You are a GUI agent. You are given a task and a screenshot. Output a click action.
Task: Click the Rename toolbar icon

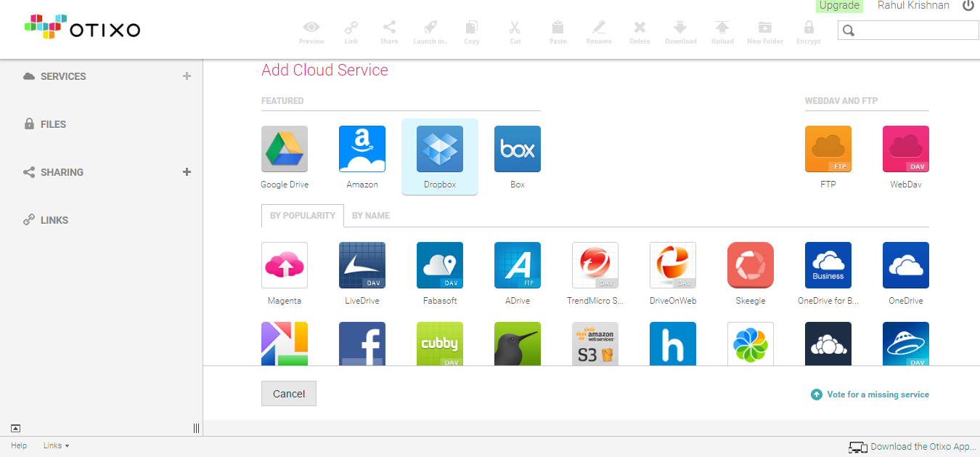[599, 32]
